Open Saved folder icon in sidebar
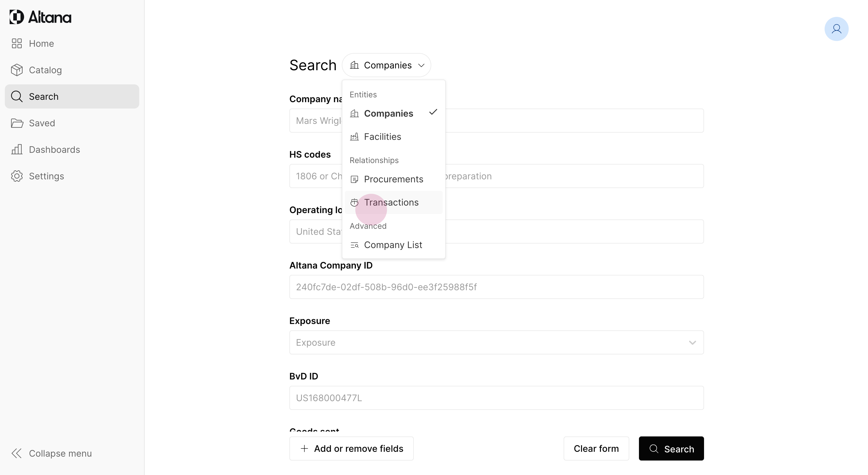 (x=17, y=123)
